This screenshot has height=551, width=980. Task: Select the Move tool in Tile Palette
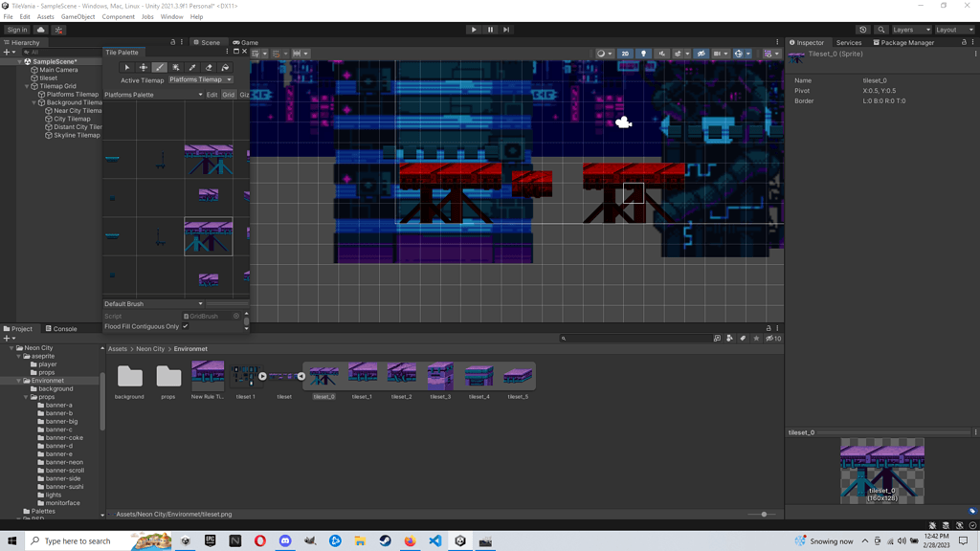(x=144, y=67)
